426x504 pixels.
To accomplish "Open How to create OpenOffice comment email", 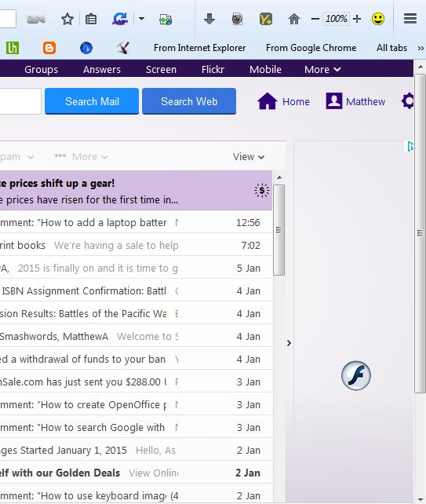I will [136, 404].
